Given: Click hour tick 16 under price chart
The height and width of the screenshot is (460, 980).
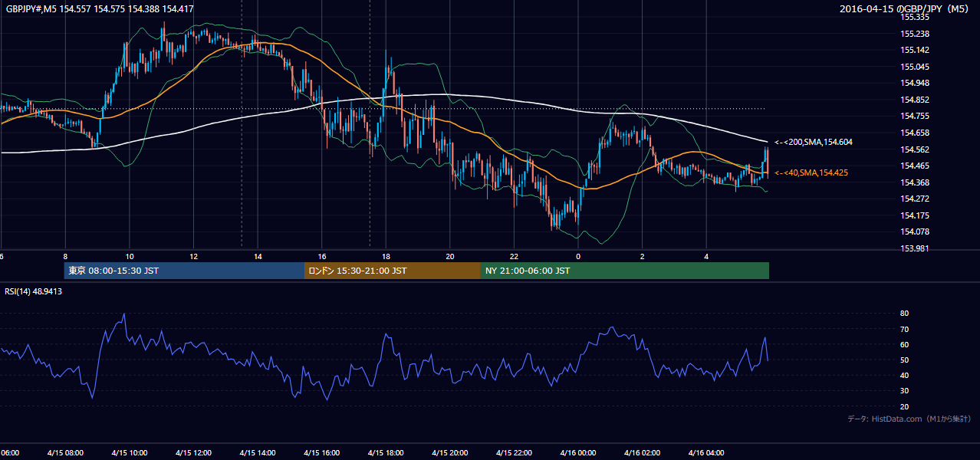Looking at the screenshot, I should 322,256.
